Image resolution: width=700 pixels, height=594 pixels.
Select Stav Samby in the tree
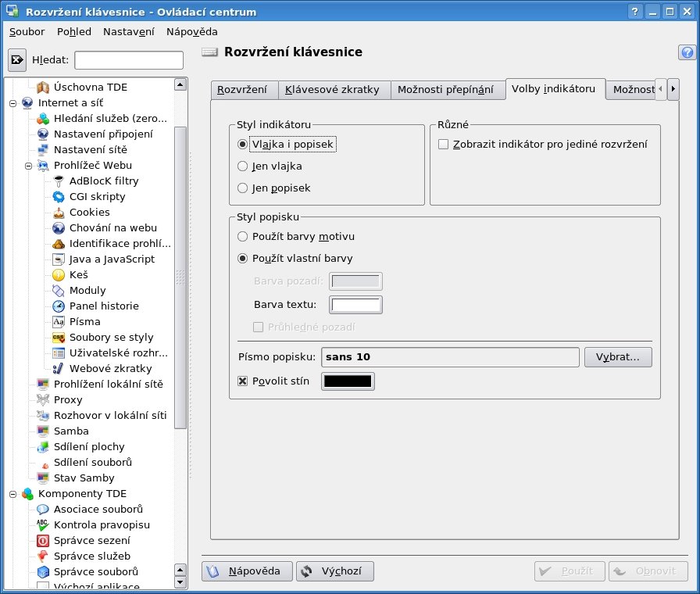(x=84, y=478)
